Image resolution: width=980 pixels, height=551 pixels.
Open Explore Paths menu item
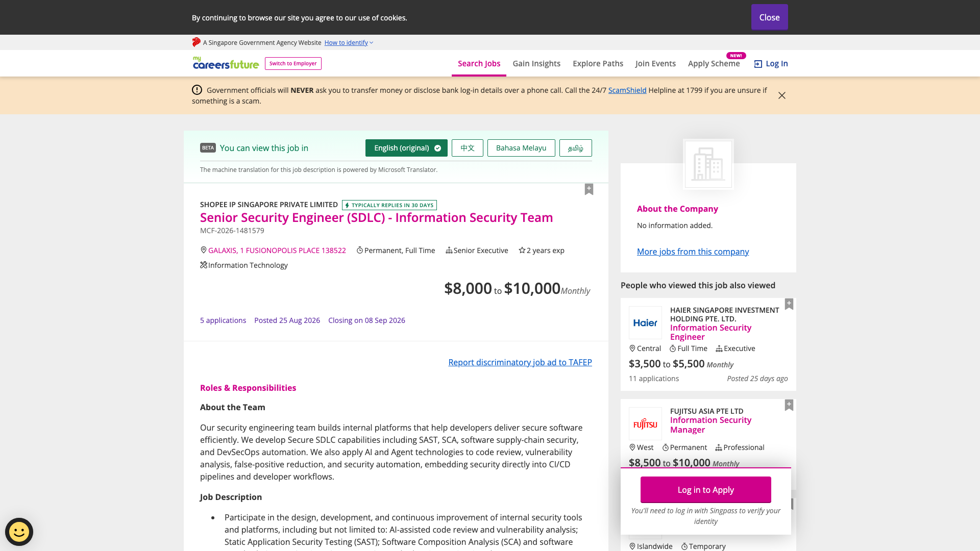598,64
